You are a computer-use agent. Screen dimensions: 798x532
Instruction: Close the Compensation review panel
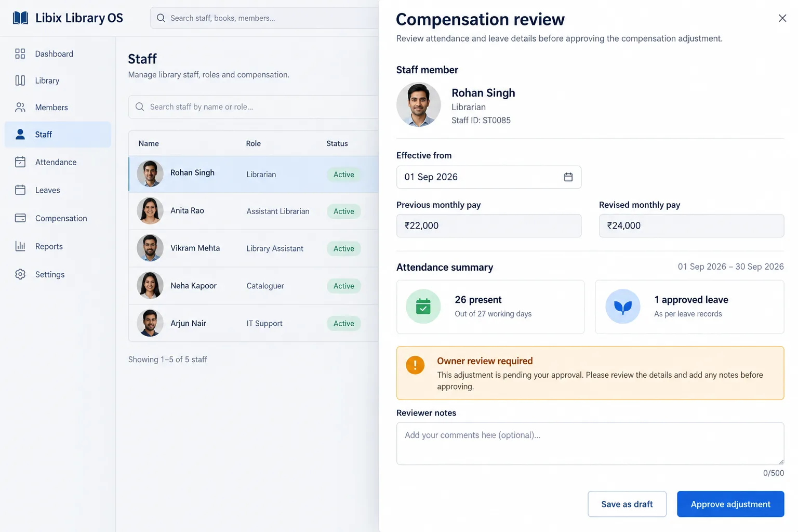pyautogui.click(x=782, y=18)
